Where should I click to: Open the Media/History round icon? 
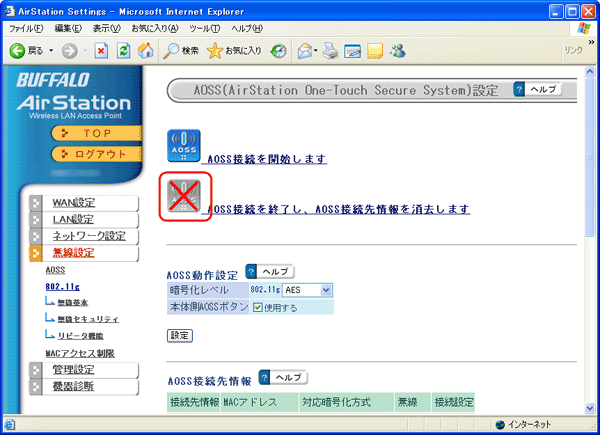[278, 51]
